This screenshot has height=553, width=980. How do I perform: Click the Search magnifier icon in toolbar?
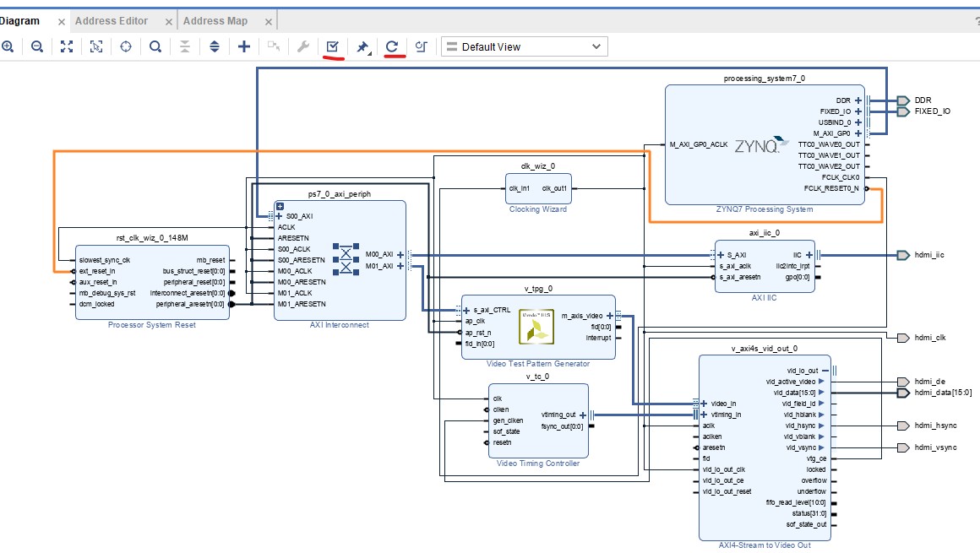pos(155,47)
